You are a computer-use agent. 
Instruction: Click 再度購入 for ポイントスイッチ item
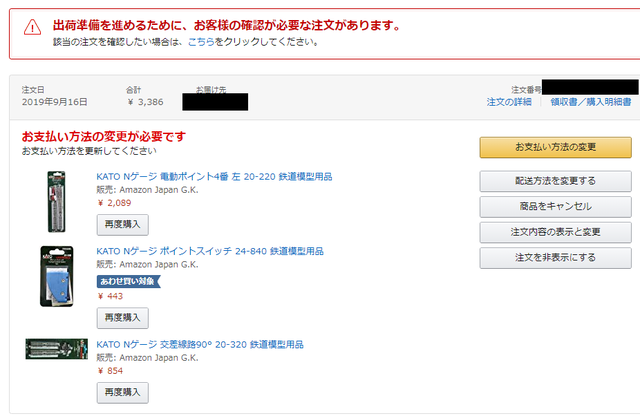tap(122, 318)
